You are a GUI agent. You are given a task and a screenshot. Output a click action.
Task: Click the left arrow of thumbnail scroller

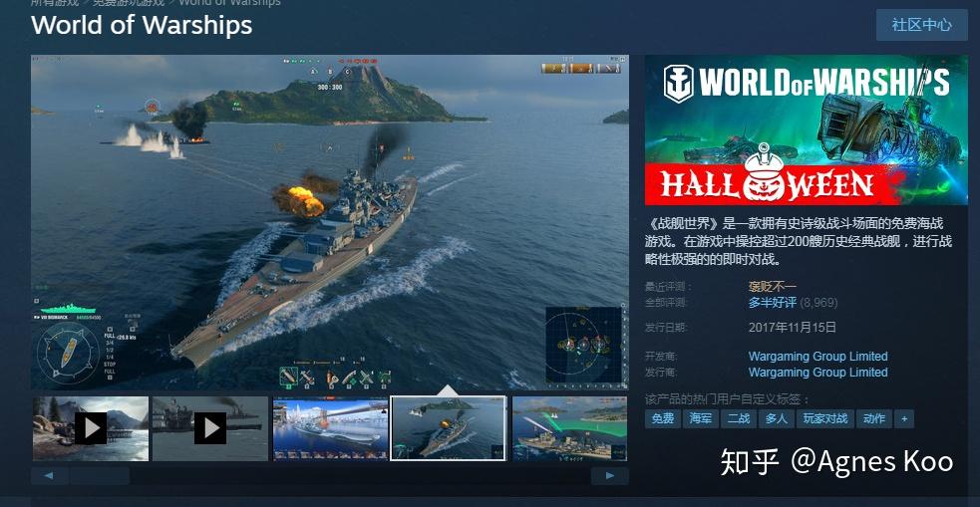click(x=50, y=476)
